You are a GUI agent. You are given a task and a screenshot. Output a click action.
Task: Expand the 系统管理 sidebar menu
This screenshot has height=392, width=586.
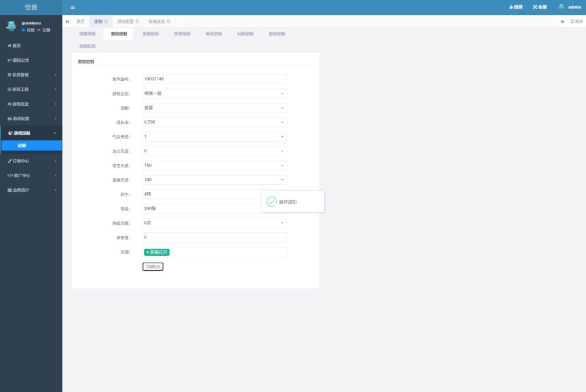tap(31, 75)
